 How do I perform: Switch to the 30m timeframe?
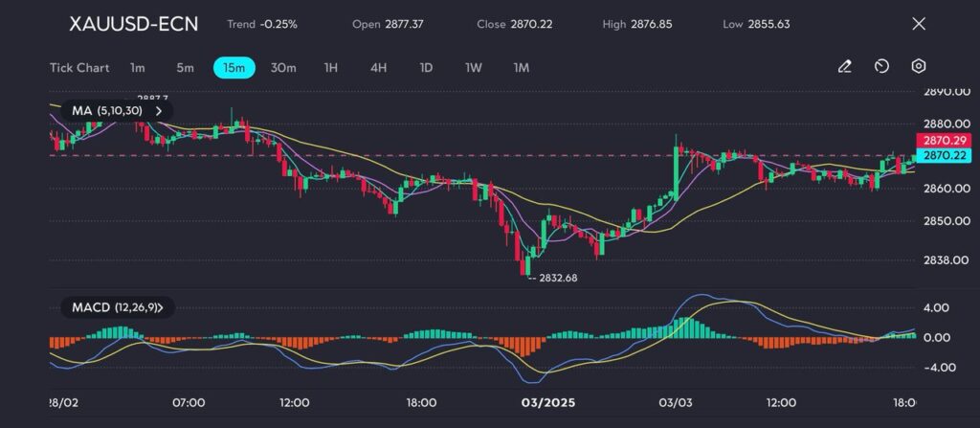(x=283, y=68)
